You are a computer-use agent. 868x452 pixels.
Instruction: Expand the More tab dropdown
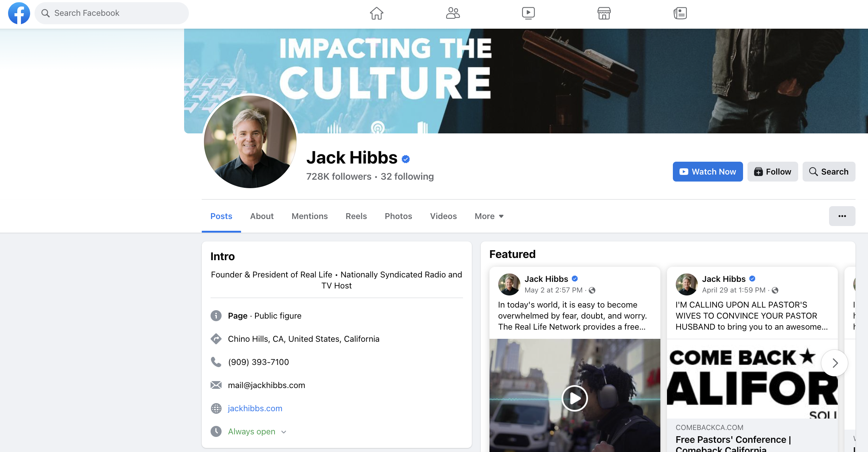[489, 216]
